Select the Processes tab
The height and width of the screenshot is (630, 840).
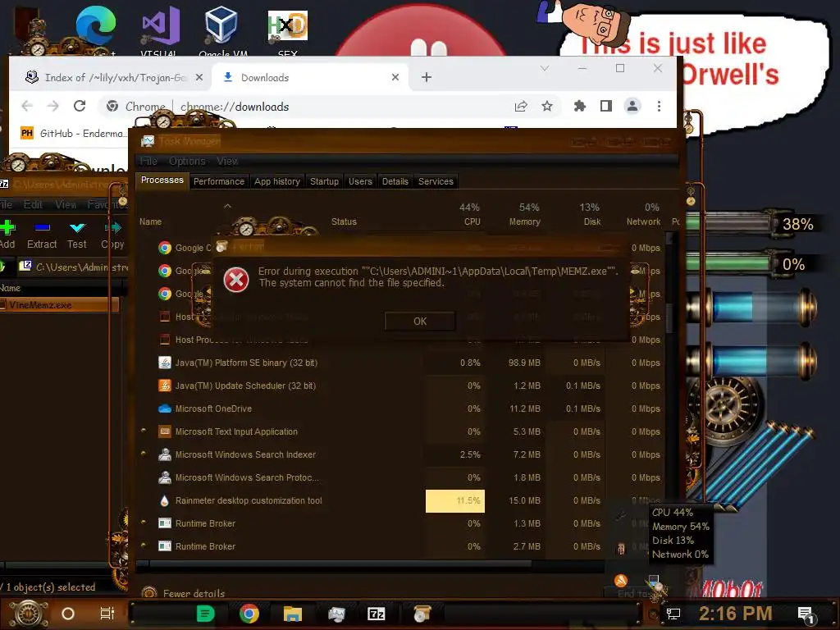(x=162, y=180)
